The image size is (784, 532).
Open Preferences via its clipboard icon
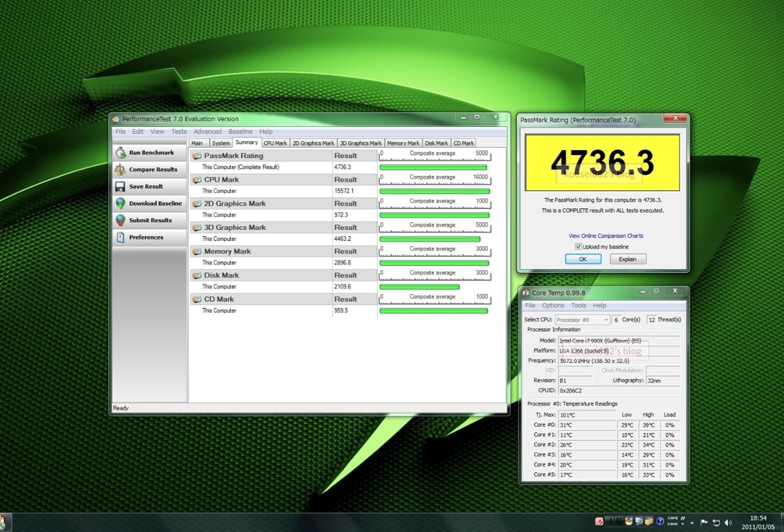(121, 238)
